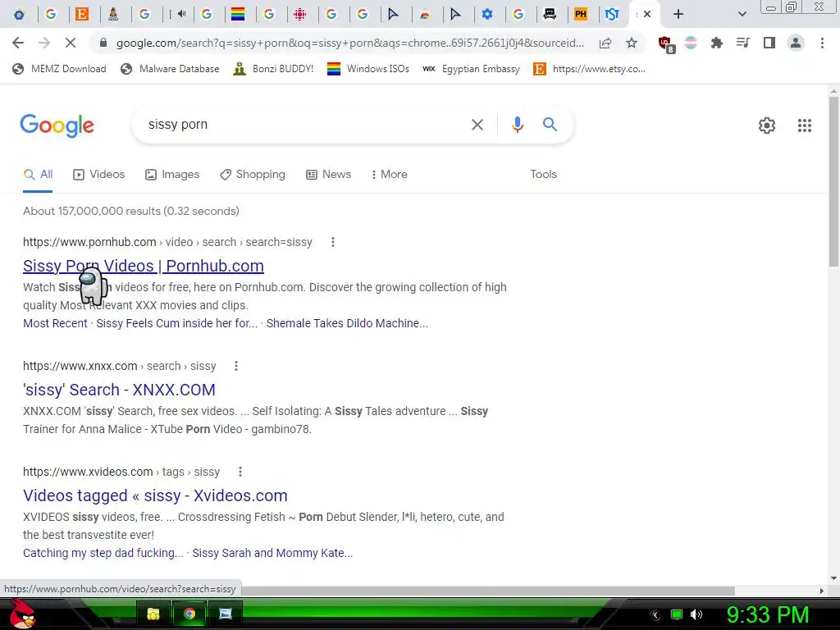Click the 9:33 PM taskbar clock
The width and height of the screenshot is (840, 630).
point(767,615)
